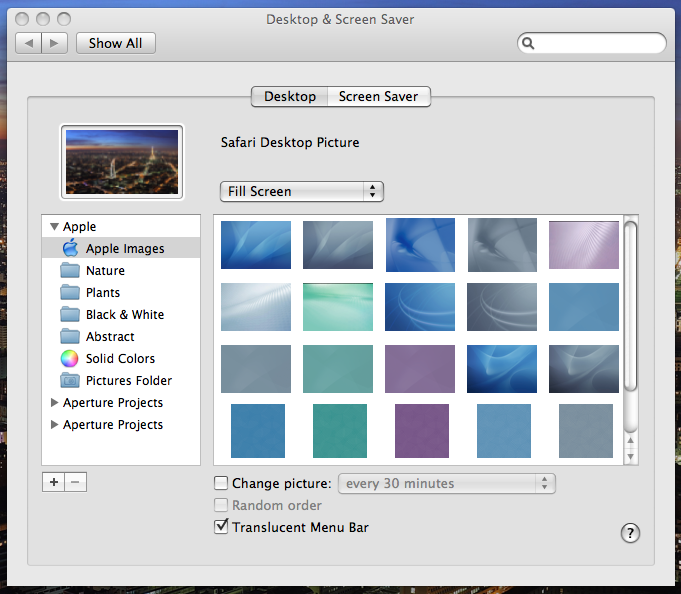
Task: Select the Plants row in source list
Action: pyautogui.click(x=121, y=292)
